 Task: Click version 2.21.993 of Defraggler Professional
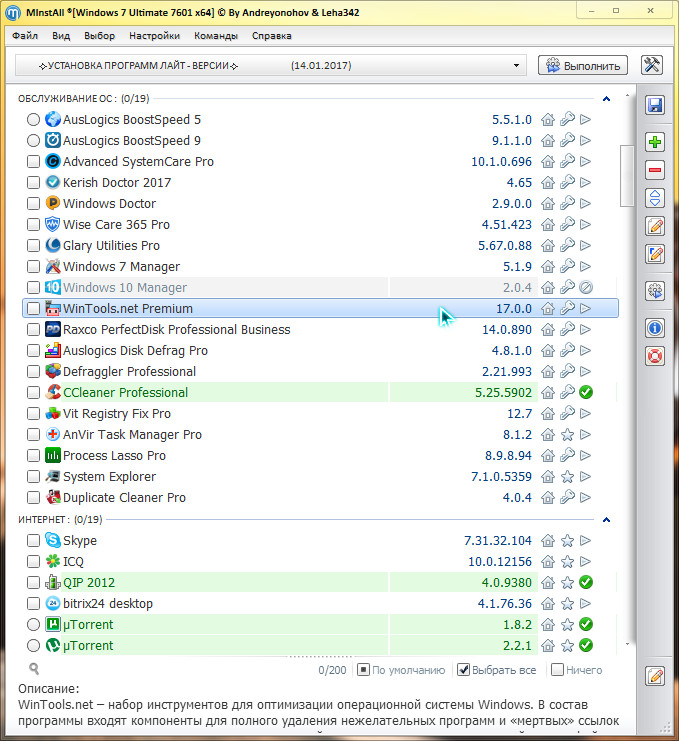[507, 371]
